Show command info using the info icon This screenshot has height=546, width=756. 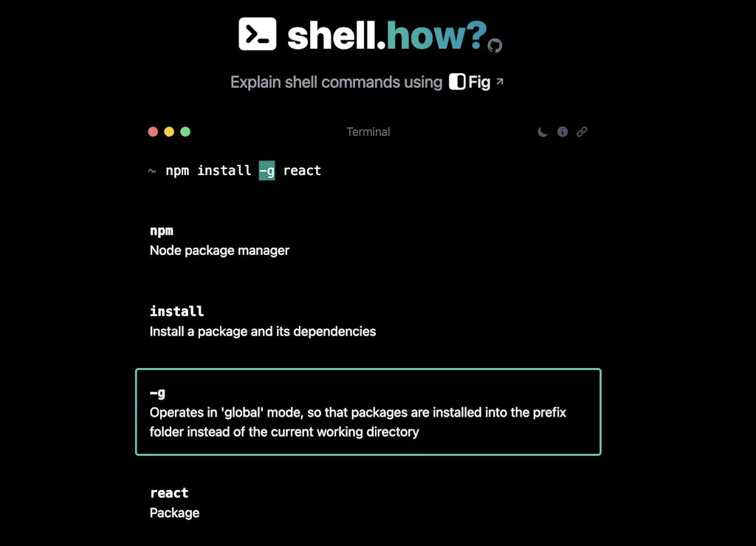click(x=563, y=132)
